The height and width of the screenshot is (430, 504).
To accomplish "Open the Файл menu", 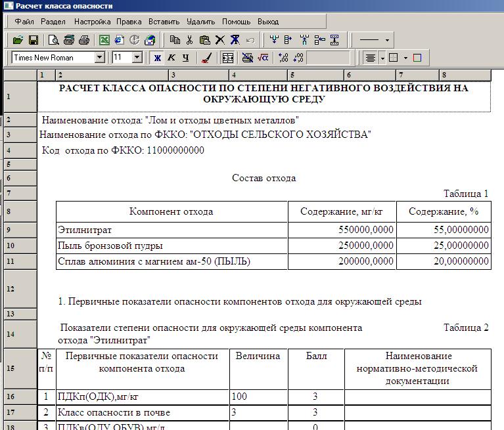I will [24, 22].
